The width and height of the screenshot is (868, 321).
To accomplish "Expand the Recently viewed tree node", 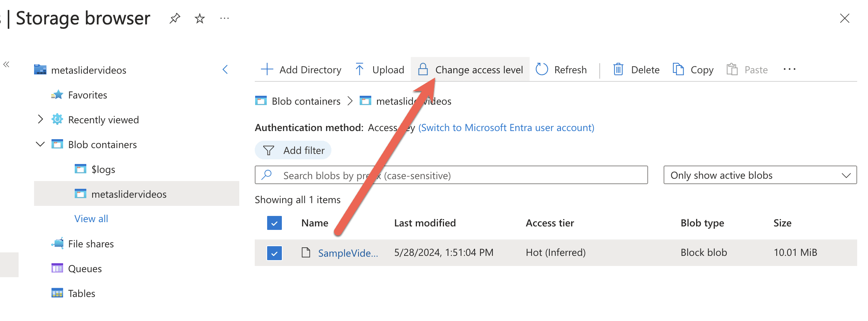I will pos(40,119).
